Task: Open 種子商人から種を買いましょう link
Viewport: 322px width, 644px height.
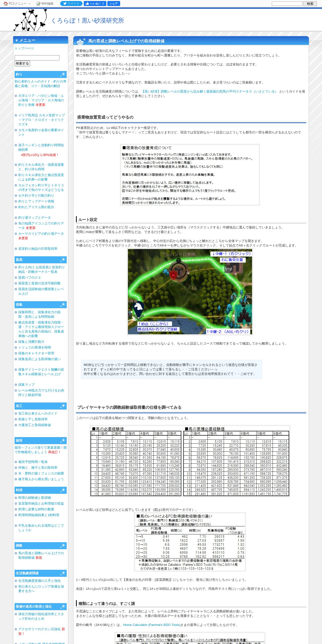Action: 41,479
